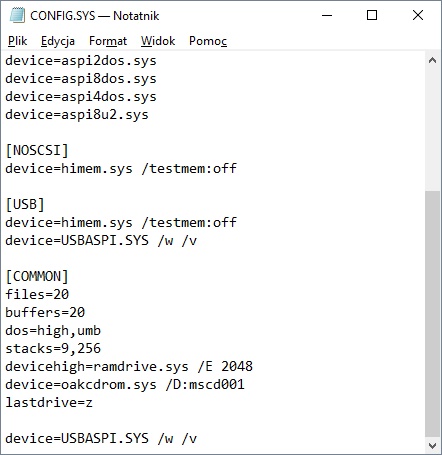Click the devicehigh=ramdrive.sys line

click(x=129, y=366)
